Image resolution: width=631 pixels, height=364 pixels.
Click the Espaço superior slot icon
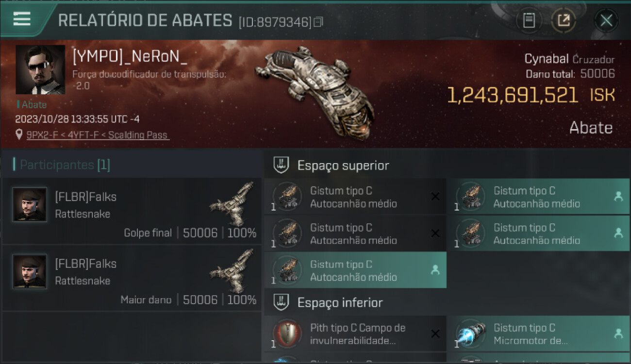coord(281,165)
